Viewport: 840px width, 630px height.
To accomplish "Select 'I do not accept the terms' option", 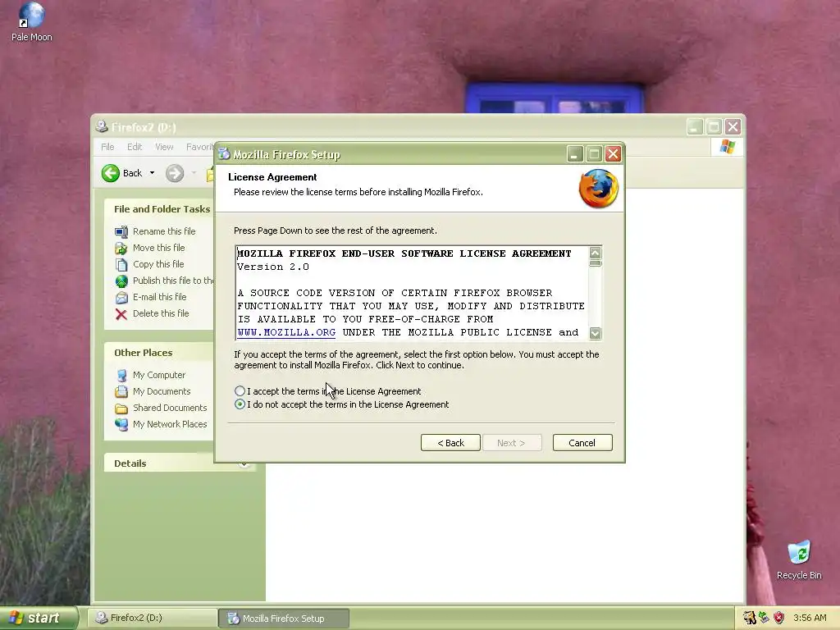I will pos(240,404).
